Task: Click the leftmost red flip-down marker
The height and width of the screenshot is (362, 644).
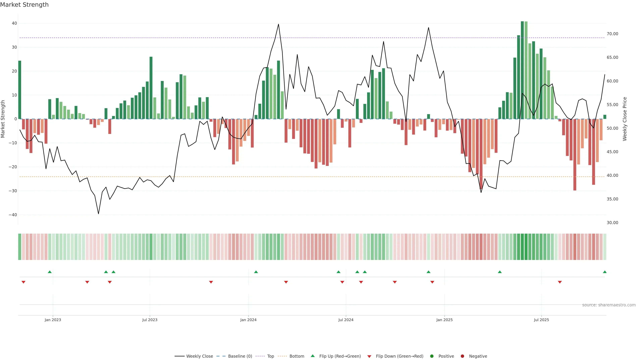Action: 23,282
